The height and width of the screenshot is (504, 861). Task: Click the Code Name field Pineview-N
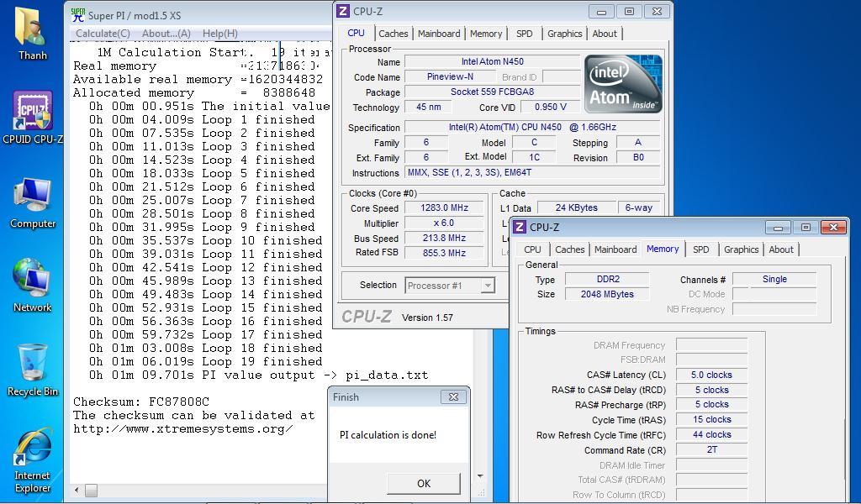click(450, 76)
